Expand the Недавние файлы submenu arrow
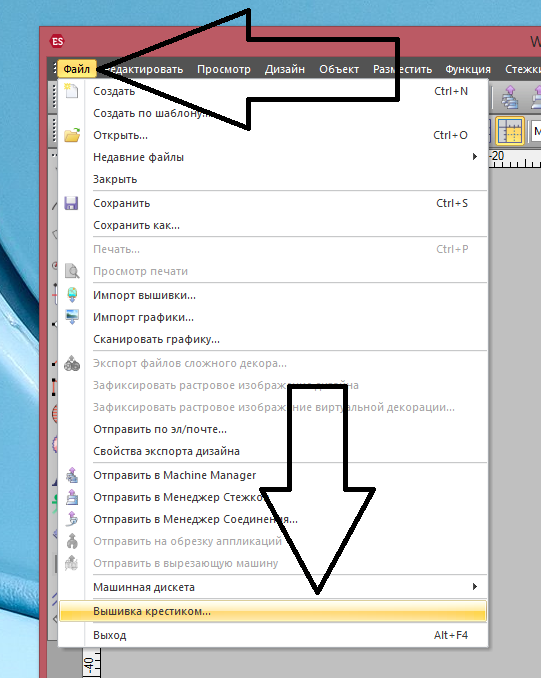 pos(475,157)
